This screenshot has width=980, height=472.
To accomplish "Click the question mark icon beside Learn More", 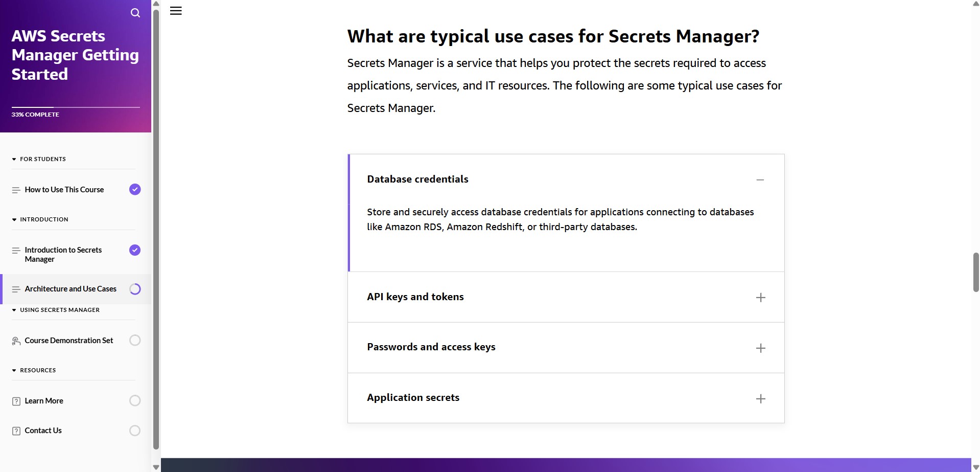I will [16, 401].
